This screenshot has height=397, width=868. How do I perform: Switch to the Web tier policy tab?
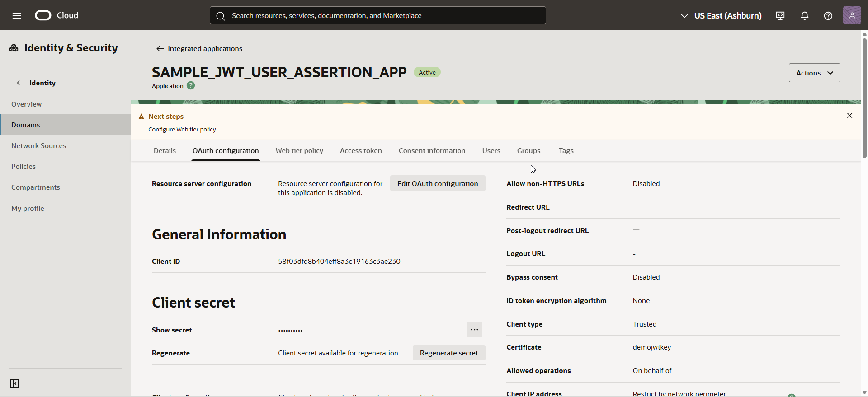(x=299, y=151)
